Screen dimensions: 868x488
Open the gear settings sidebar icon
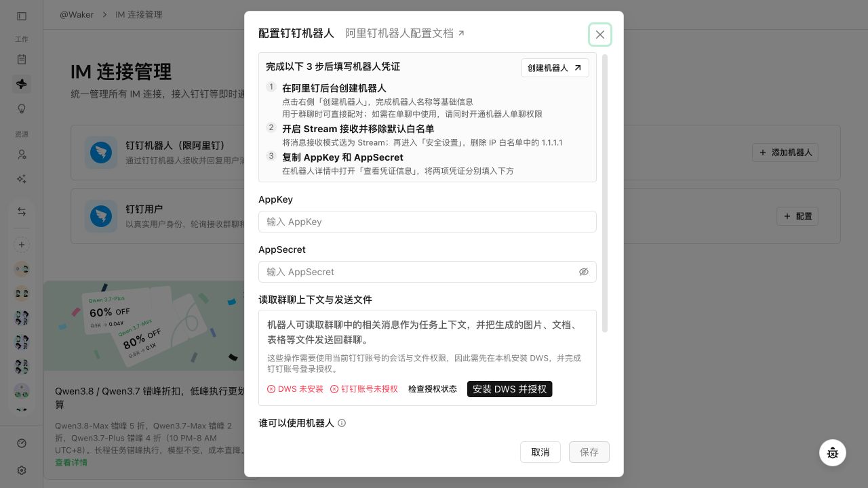click(x=22, y=470)
